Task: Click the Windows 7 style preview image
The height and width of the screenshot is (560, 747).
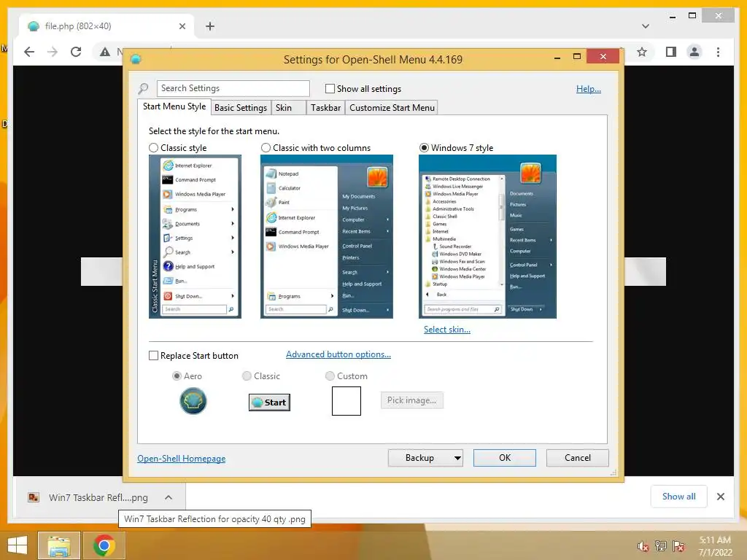Action: (487, 236)
